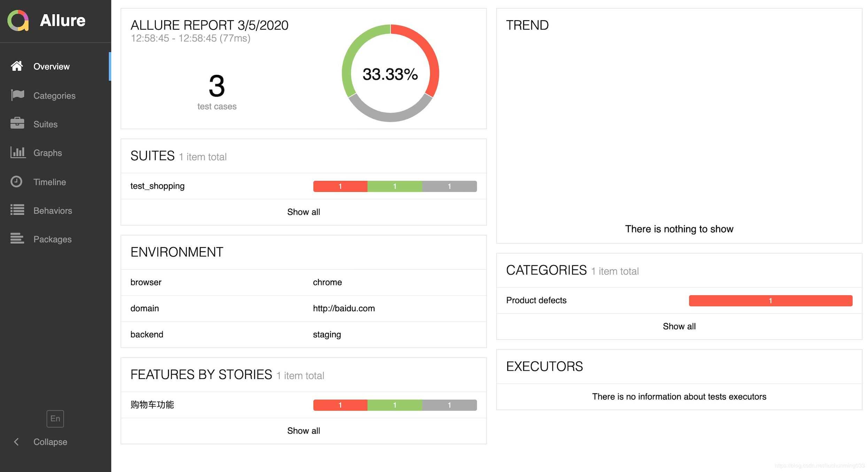Click Show all under Categories
Viewport: 868px width, 472px height.
point(679,327)
